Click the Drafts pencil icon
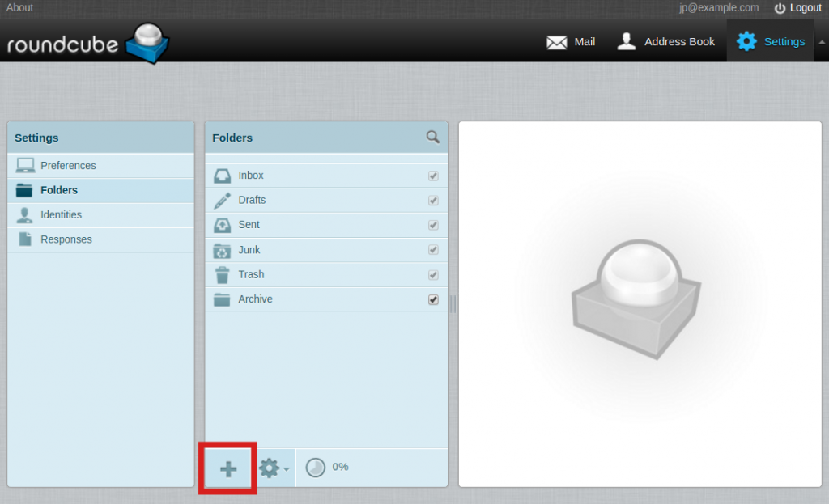This screenshot has height=504, width=829. point(222,201)
